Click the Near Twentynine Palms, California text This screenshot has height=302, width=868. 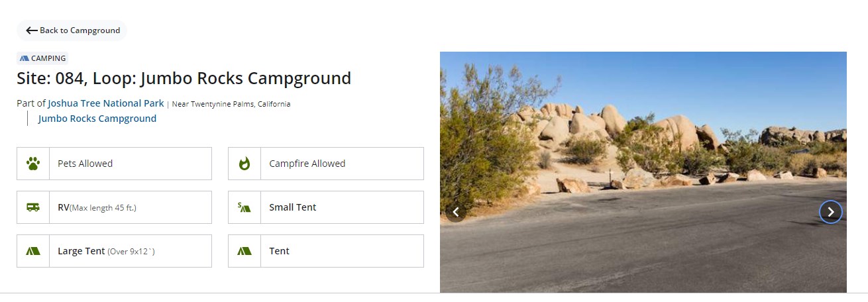pos(231,104)
